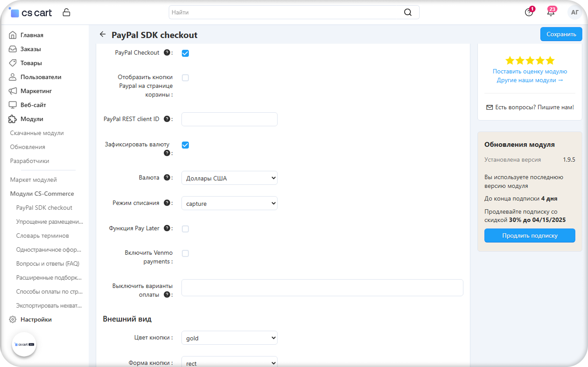The width and height of the screenshot is (588, 367).
Task: Click the Товары tag icon
Action: pyautogui.click(x=13, y=63)
